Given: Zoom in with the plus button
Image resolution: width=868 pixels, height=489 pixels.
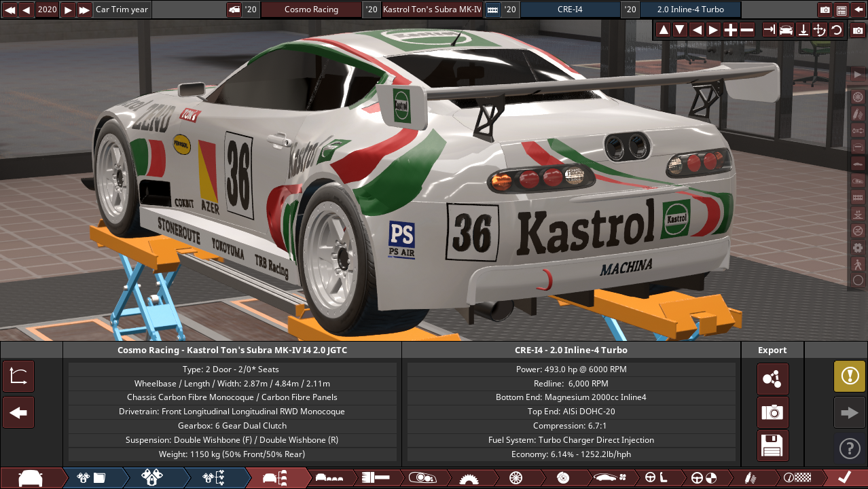Looking at the screenshot, I should point(730,30).
